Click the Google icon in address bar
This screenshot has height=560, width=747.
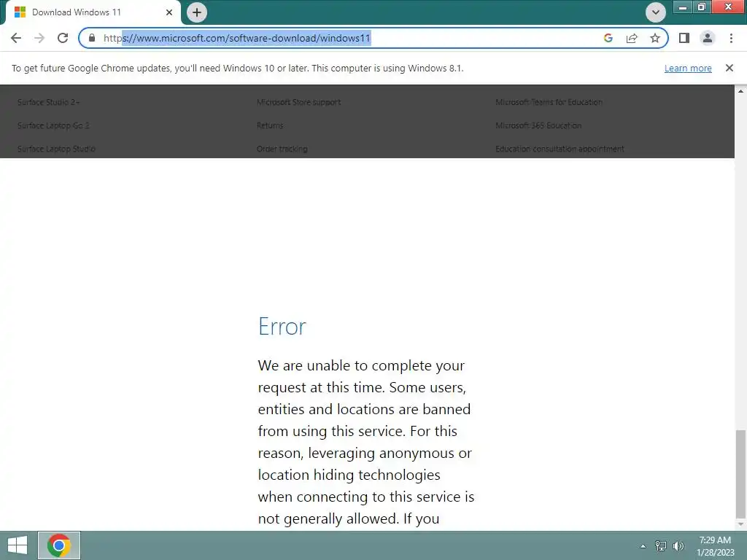[x=608, y=38]
